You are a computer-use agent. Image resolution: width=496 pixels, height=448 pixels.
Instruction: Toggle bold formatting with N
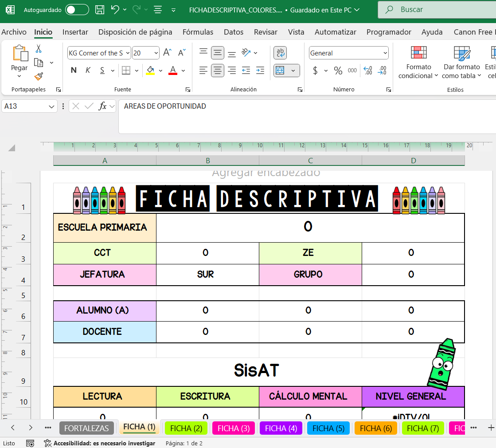click(x=74, y=70)
